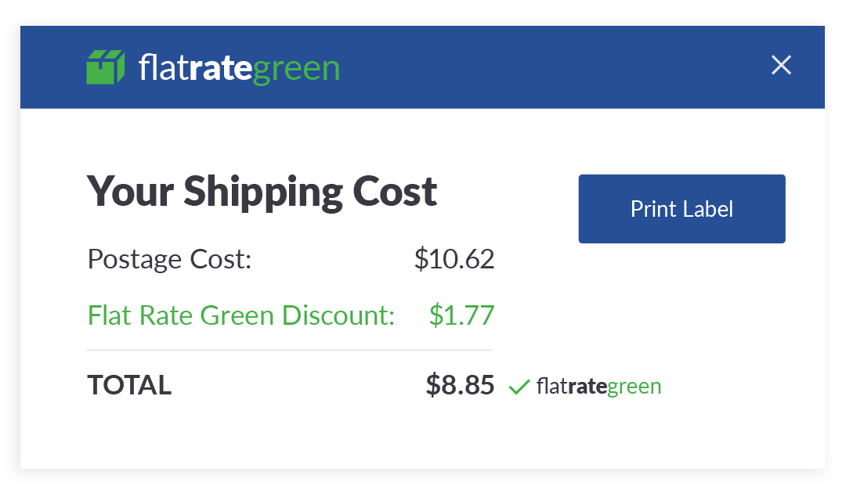Click the TOTAL label text
846x504 pixels.
coord(128,384)
